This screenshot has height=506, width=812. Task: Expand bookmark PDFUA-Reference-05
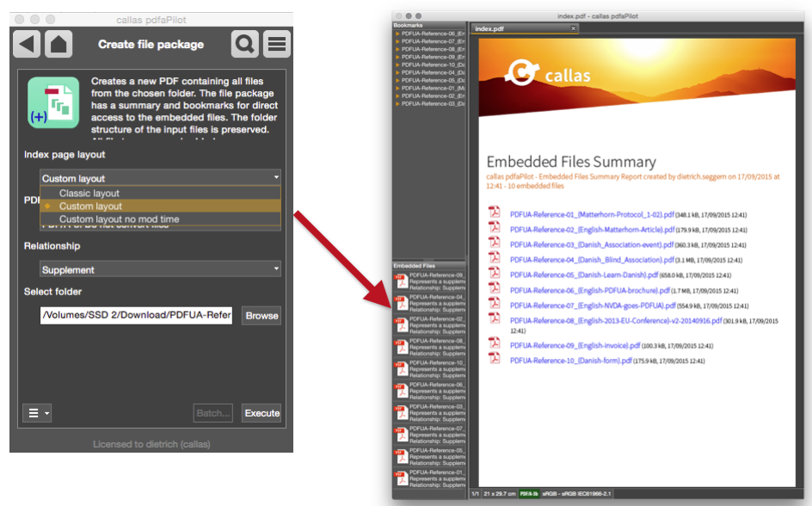[397, 80]
